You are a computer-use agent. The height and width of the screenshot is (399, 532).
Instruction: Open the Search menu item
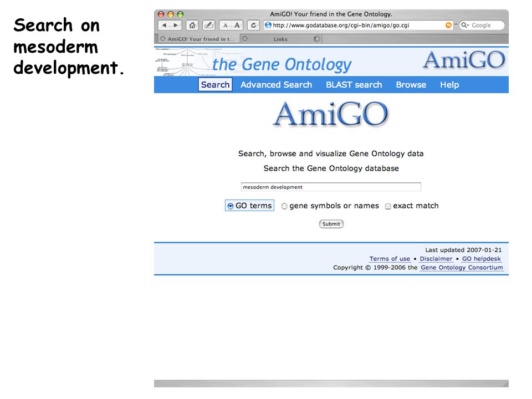pos(215,84)
